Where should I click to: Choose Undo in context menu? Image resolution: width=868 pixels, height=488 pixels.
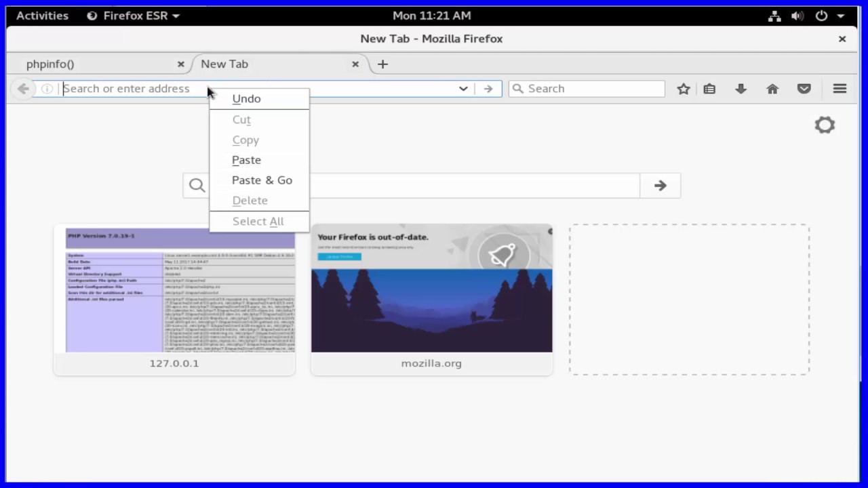pos(259,99)
